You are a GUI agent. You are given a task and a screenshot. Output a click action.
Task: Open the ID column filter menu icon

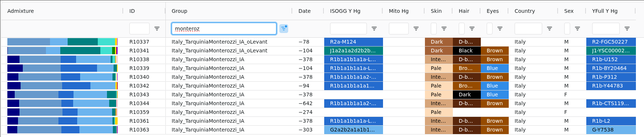pyautogui.click(x=157, y=29)
